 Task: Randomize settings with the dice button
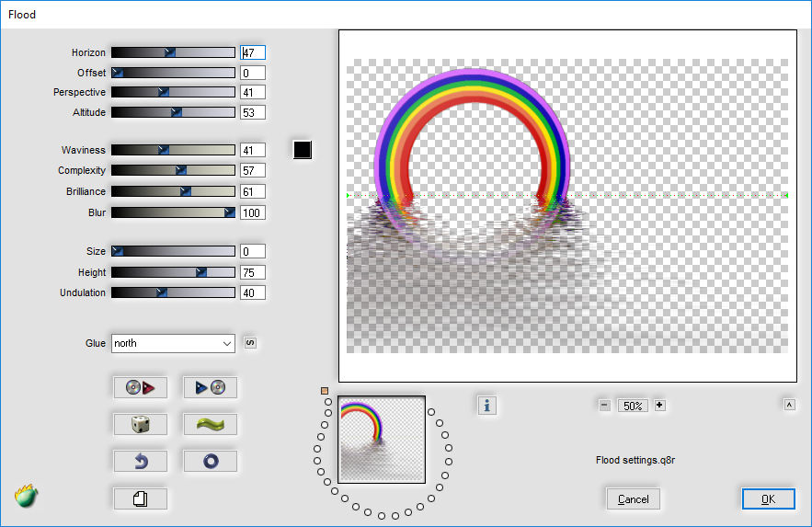tap(141, 424)
